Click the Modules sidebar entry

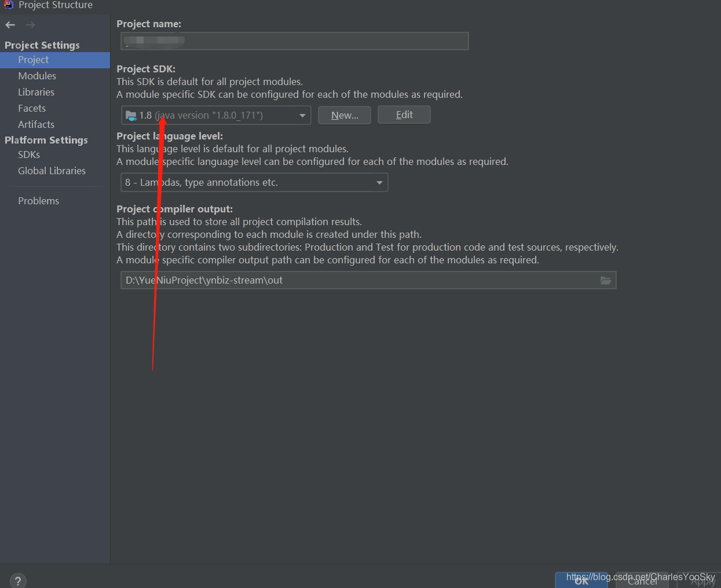tap(37, 76)
